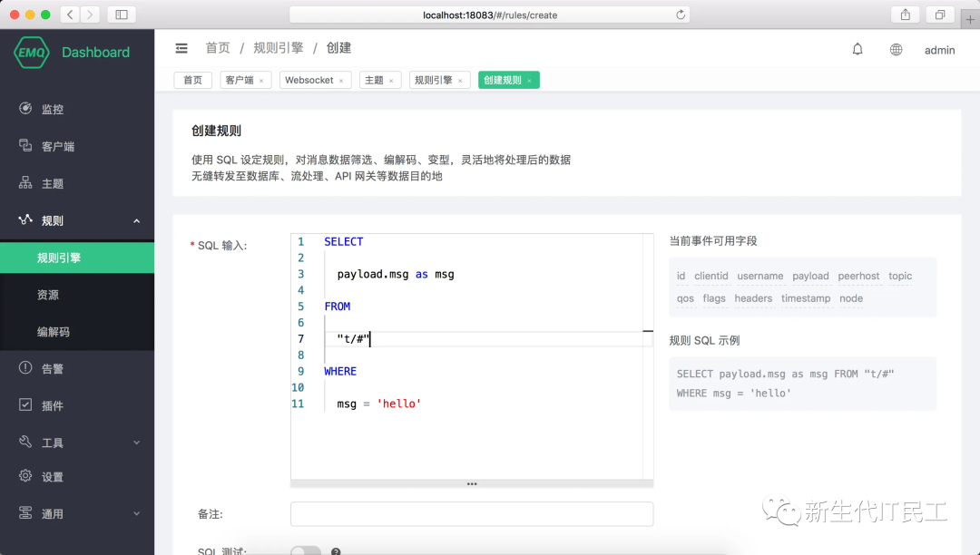Viewport: 980px width, 555px height.
Task: Click the username available field
Action: 760,276
